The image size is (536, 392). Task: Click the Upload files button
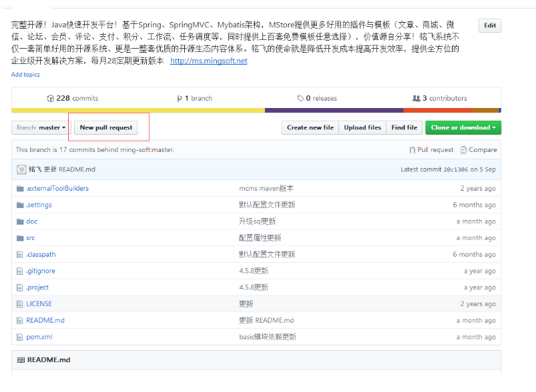362,127
